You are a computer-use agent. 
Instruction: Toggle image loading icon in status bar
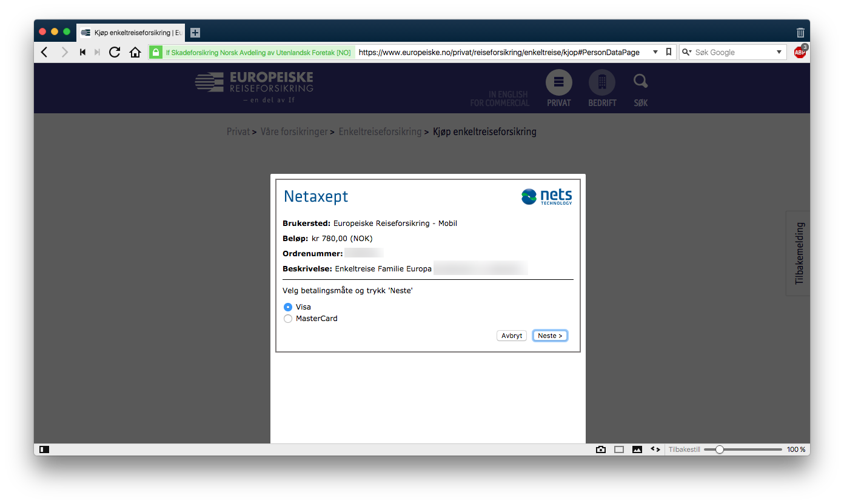coord(637,449)
